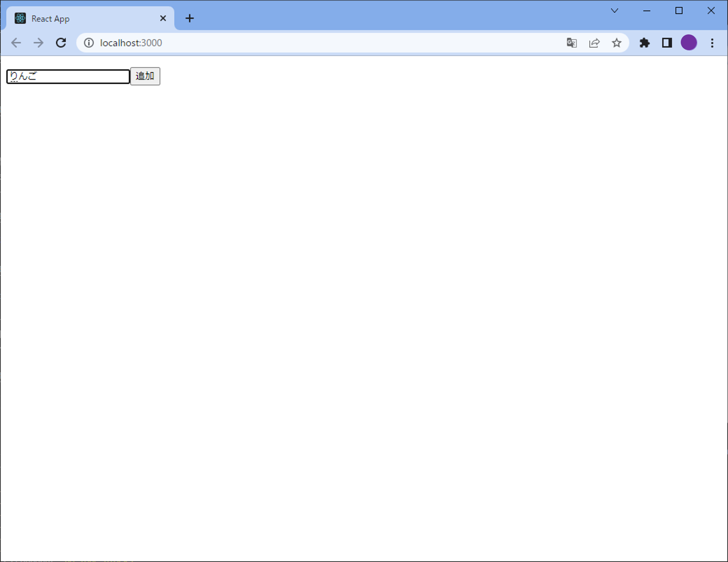
Task: Share this page using the share icon
Action: (594, 43)
